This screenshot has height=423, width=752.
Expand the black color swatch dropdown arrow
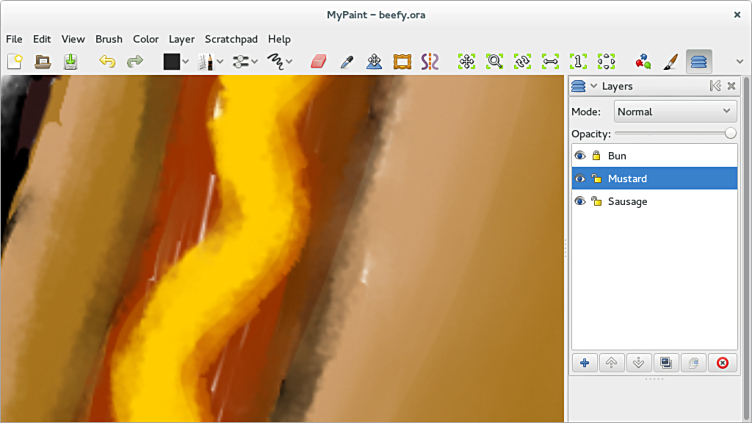(186, 62)
